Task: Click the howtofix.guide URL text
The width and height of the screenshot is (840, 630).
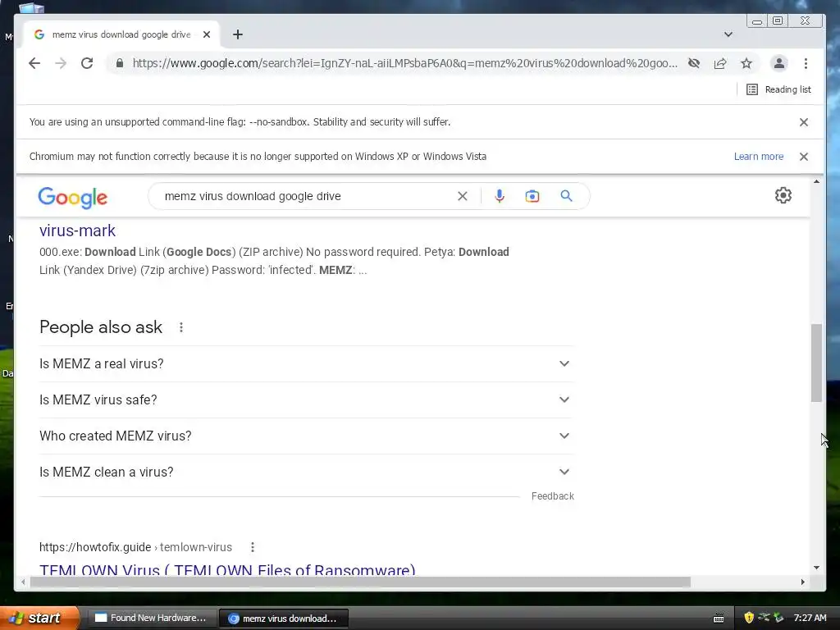Action: pyautogui.click(x=135, y=547)
